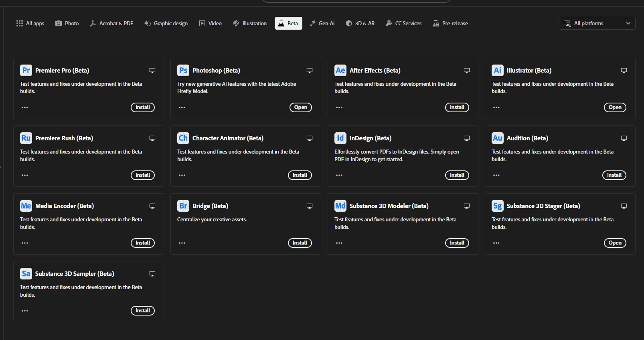644x340 pixels.
Task: Click the Bridge (Beta) app icon
Action: pos(183,206)
